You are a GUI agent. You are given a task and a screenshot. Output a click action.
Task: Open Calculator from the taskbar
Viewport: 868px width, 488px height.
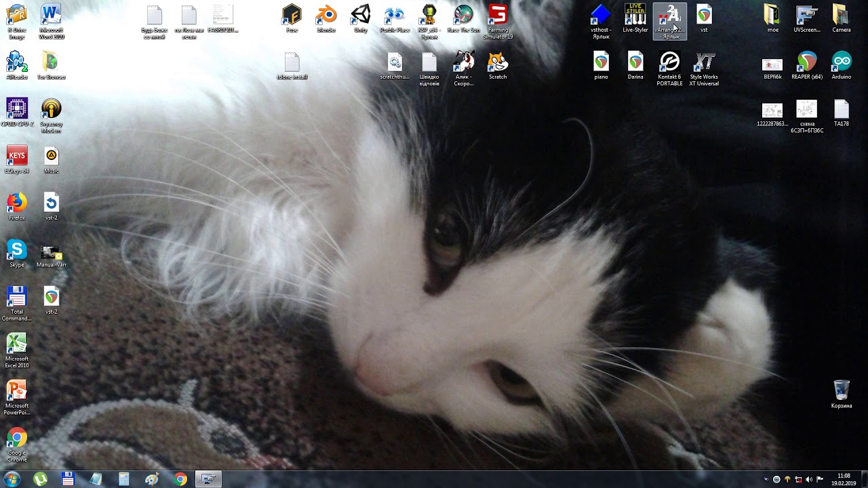[x=124, y=479]
